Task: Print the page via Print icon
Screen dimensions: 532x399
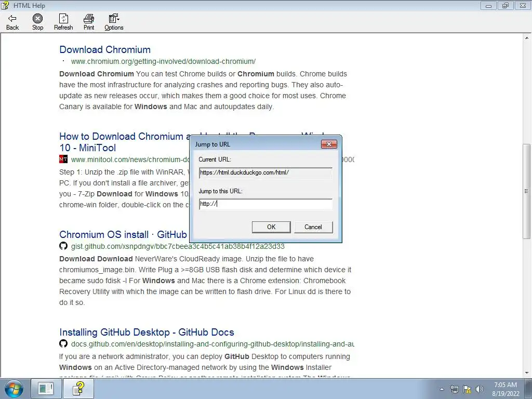Action: (x=89, y=22)
